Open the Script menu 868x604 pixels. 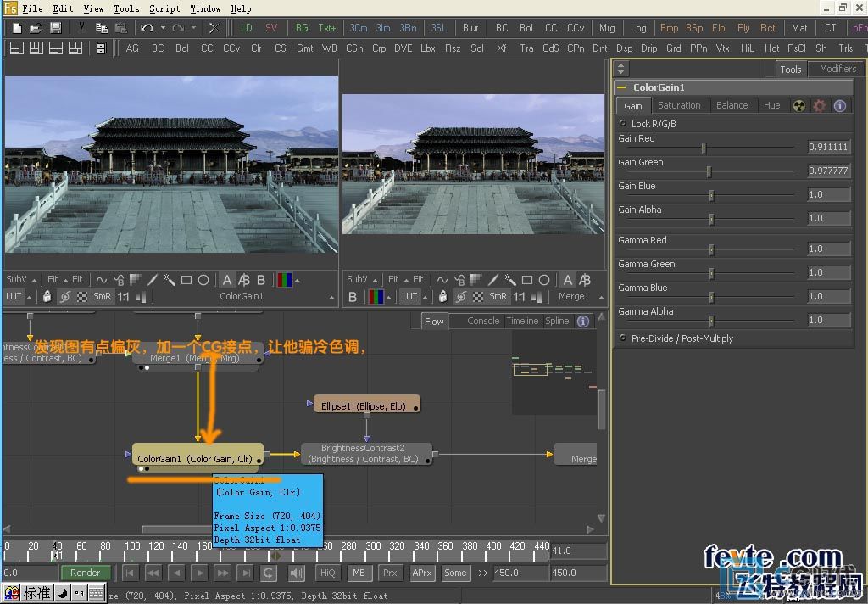click(x=164, y=8)
